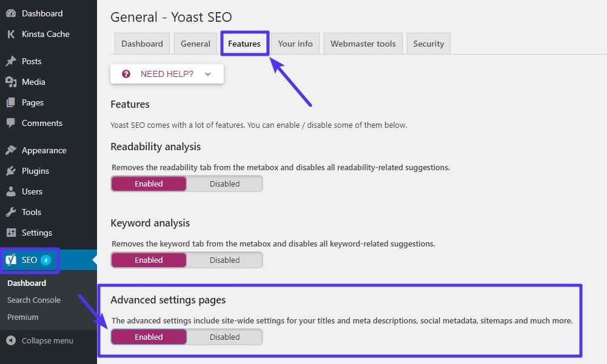Go to Search Console settings
Viewport: 607px width, 364px height.
pos(33,300)
